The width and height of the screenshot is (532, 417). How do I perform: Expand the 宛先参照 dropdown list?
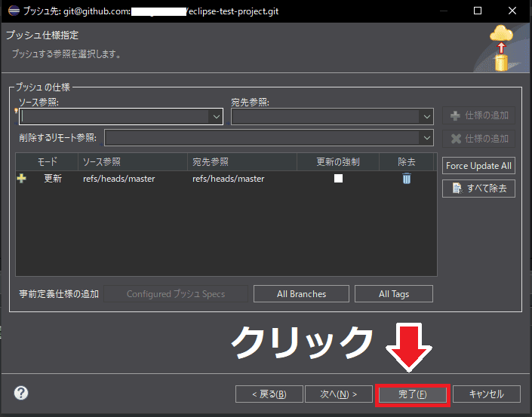point(427,116)
